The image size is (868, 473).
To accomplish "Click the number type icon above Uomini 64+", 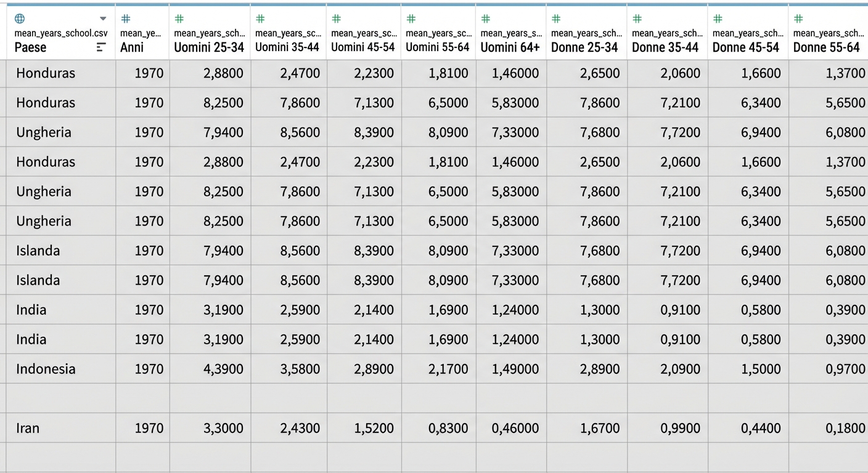I will 486,19.
